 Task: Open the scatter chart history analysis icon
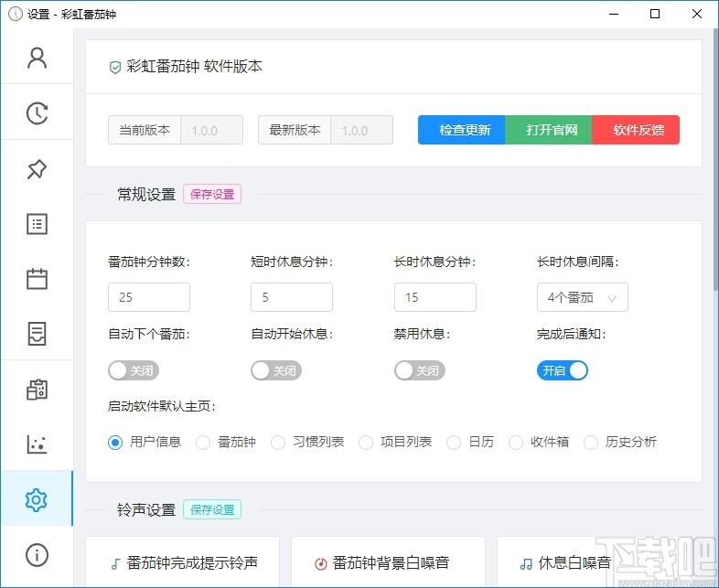click(x=37, y=444)
